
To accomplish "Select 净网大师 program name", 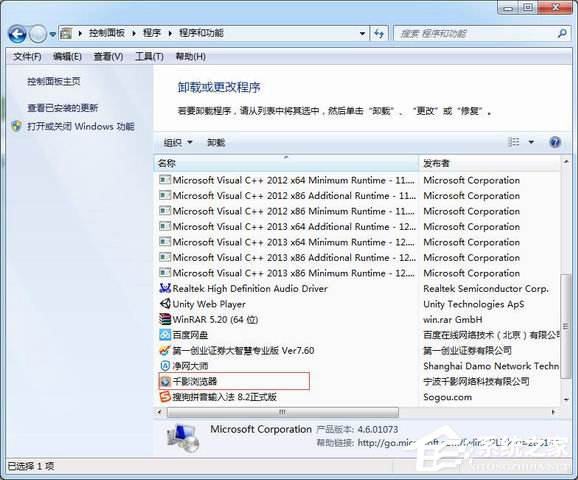I will click(190, 366).
